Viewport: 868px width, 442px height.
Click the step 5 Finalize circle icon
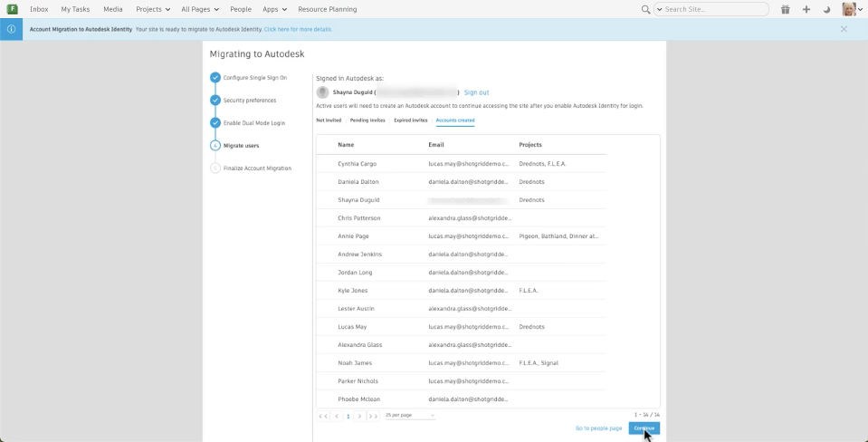tap(215, 168)
